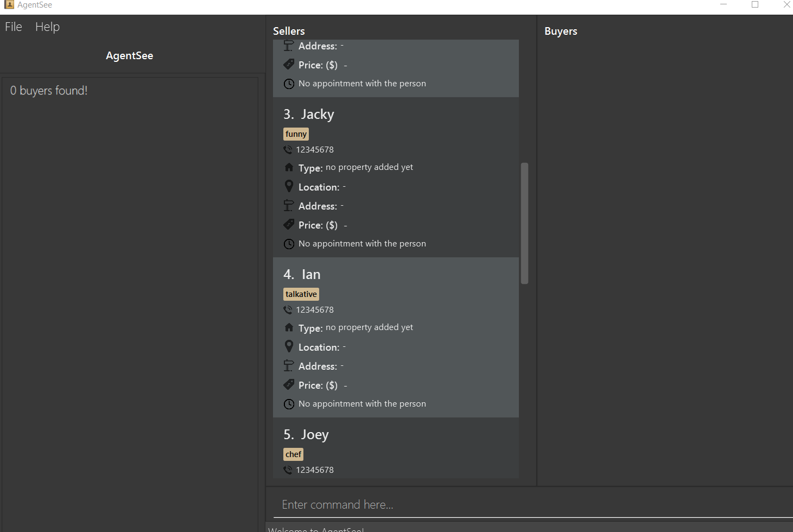Click Ian's phone number 12345678
793x532 pixels.
tap(315, 309)
